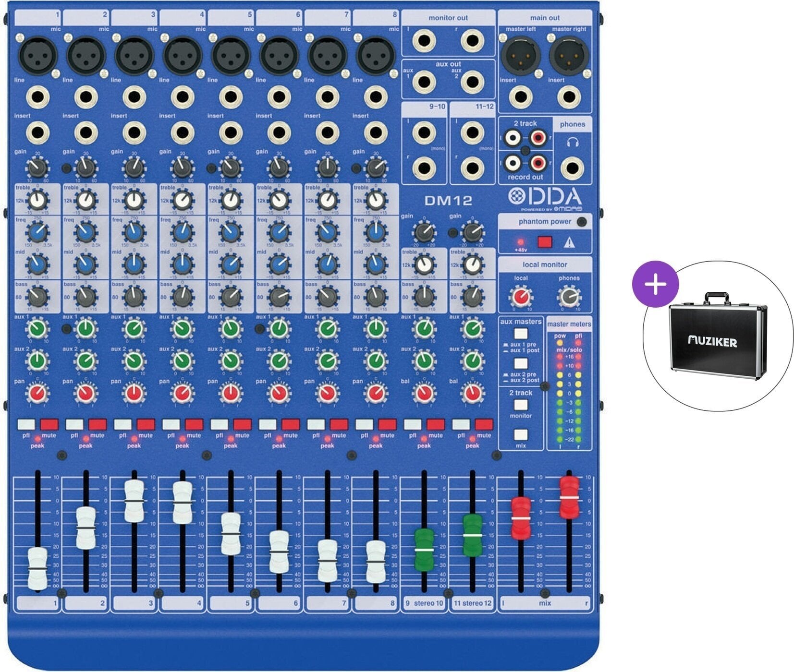
Task: Toggle the red phantom power +48v switch
Action: pyautogui.click(x=545, y=241)
